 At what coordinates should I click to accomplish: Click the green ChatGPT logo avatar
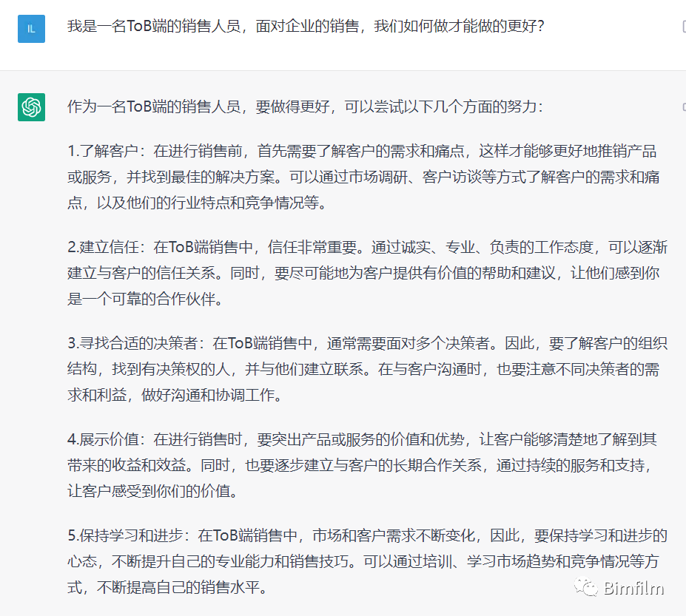31,107
